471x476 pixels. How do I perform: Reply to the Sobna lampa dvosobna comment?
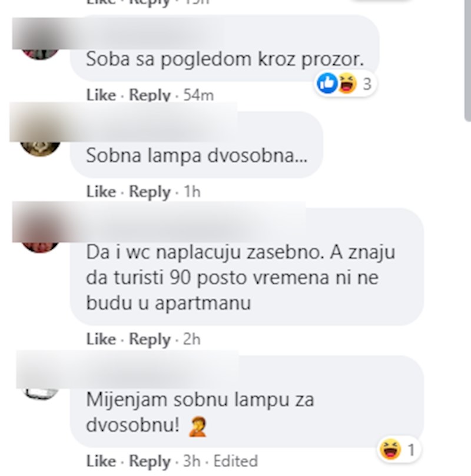point(150,192)
